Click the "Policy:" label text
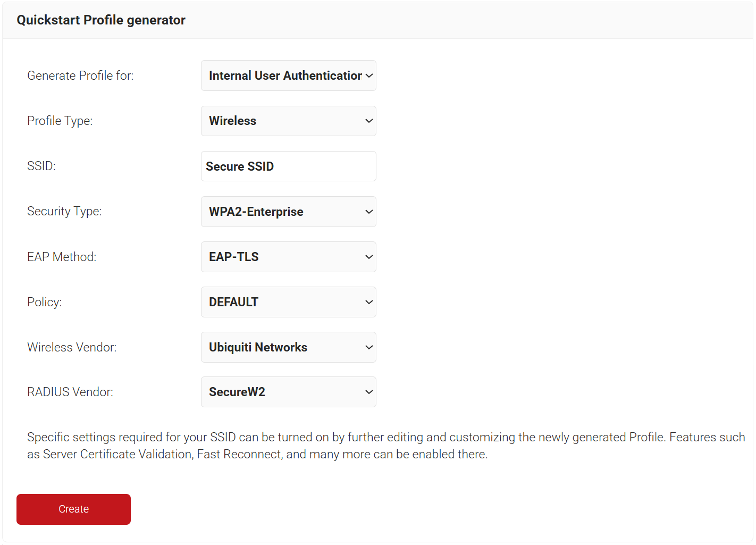The image size is (756, 545). pos(44,302)
